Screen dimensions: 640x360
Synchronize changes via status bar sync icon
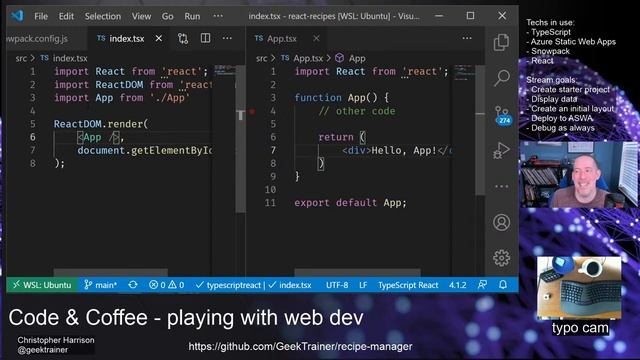tap(133, 285)
